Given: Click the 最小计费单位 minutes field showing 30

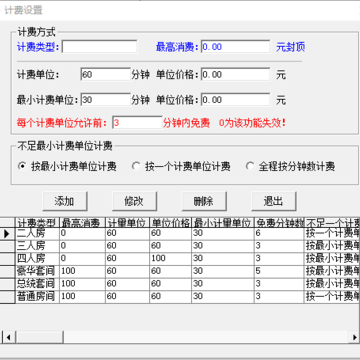Looking at the screenshot, I should tap(106, 100).
